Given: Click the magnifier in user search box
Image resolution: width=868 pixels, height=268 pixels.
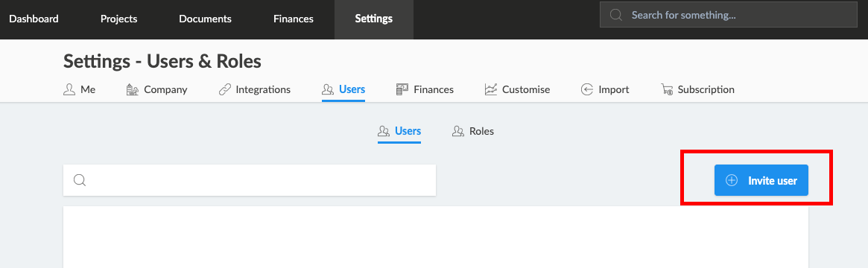Looking at the screenshot, I should (80, 180).
